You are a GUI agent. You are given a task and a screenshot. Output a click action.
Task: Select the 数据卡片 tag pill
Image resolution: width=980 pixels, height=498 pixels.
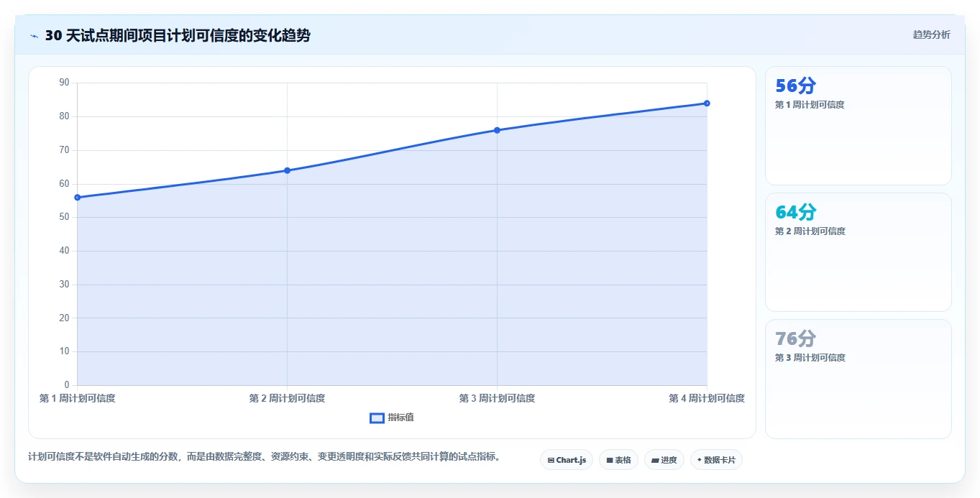716,460
